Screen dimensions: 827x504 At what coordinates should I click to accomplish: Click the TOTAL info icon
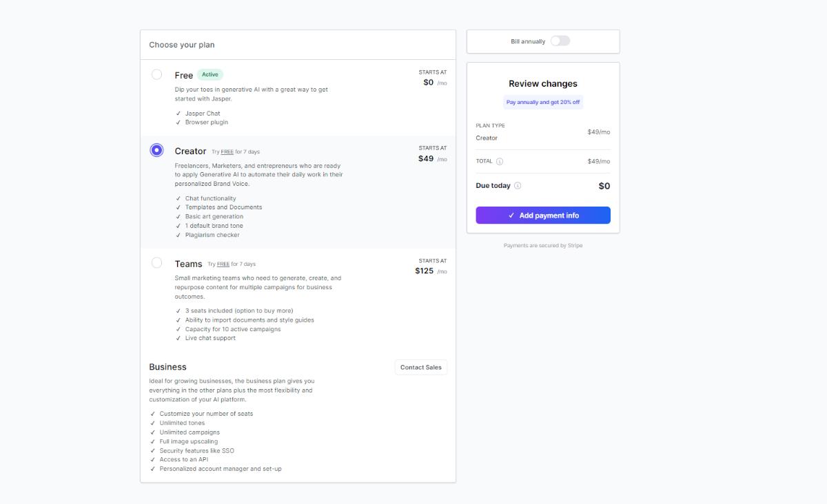point(500,161)
